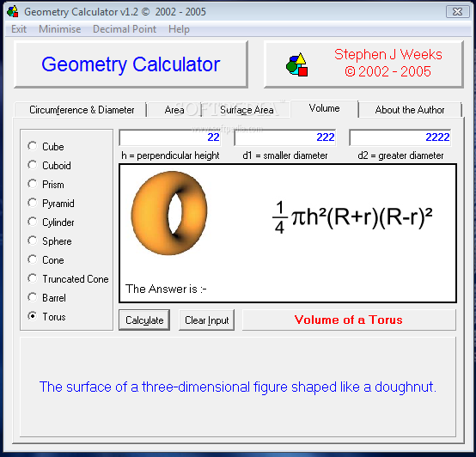Click the Clear Input button
476x457 pixels.
(206, 320)
